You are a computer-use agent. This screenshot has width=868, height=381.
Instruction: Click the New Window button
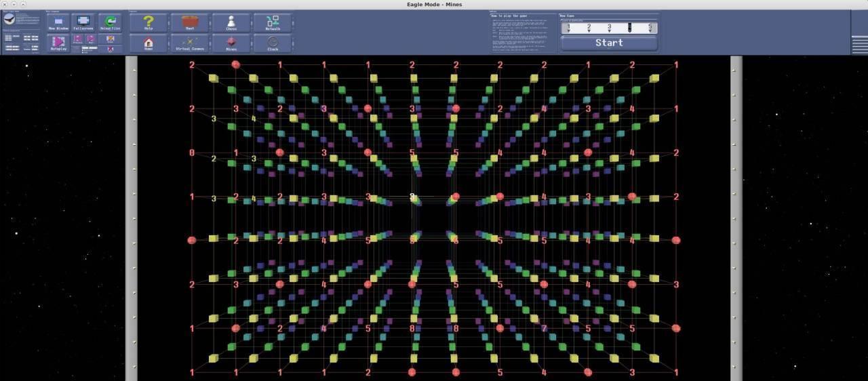click(x=58, y=23)
